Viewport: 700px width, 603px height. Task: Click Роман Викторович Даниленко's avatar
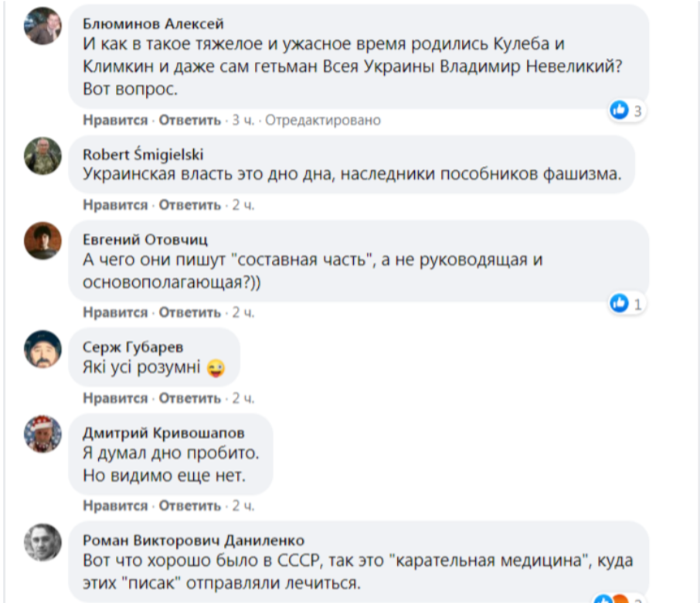[x=42, y=542]
